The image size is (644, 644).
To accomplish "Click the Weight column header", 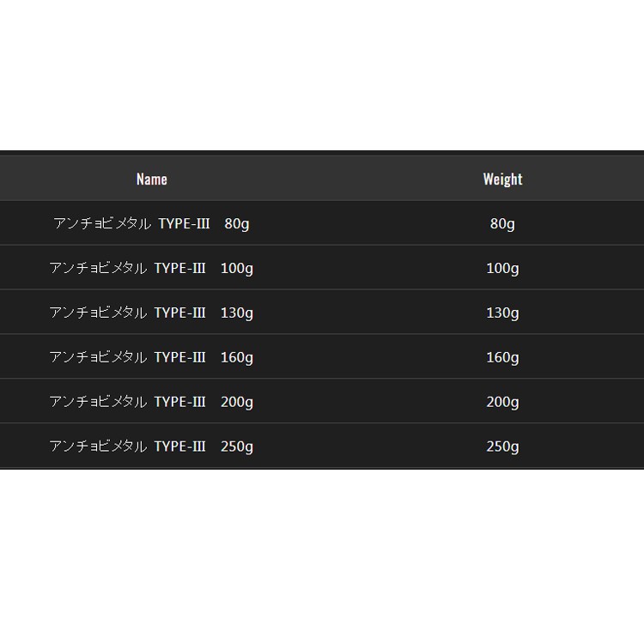I will tap(502, 179).
